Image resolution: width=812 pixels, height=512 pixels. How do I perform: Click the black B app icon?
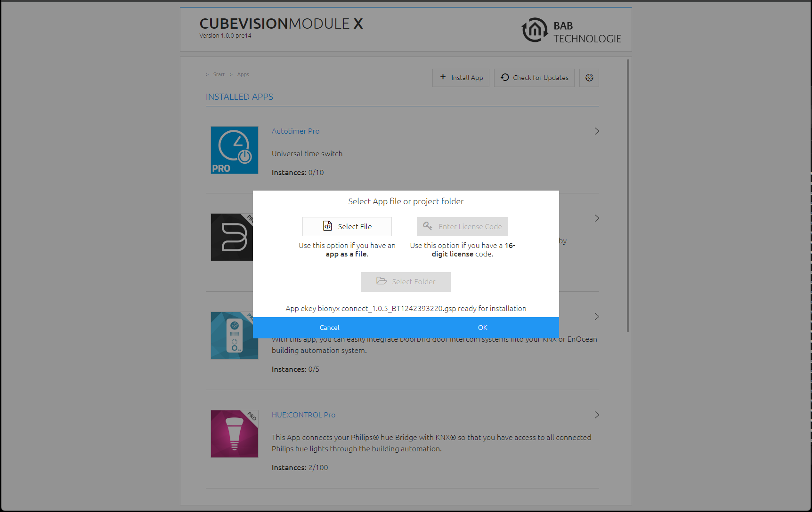[232, 237]
